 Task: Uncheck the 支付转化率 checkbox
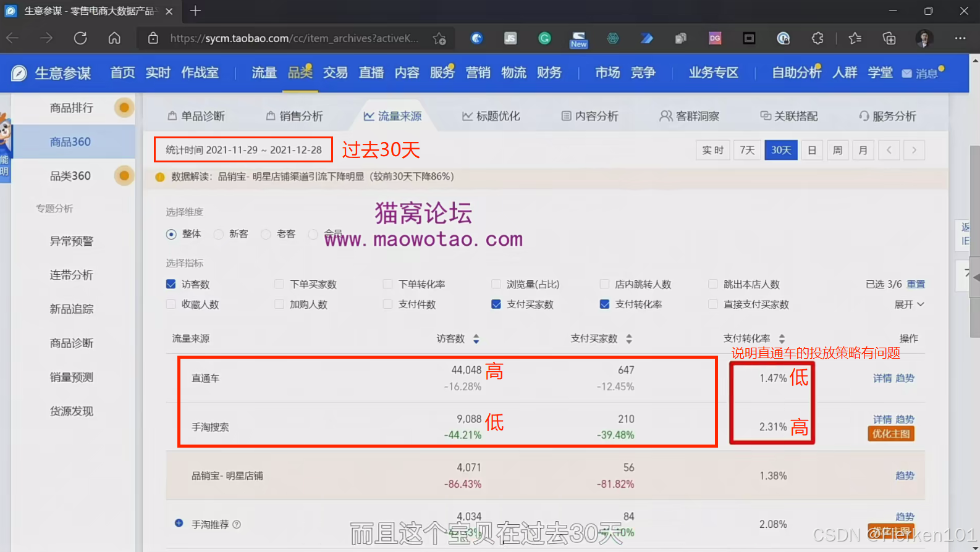pyautogui.click(x=605, y=304)
